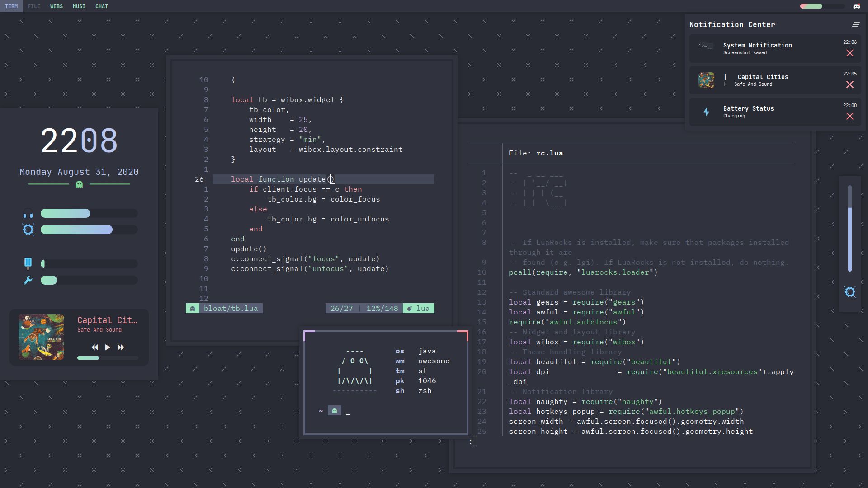The width and height of the screenshot is (868, 488).
Task: Click the Capital Cities album art
Action: point(41,337)
